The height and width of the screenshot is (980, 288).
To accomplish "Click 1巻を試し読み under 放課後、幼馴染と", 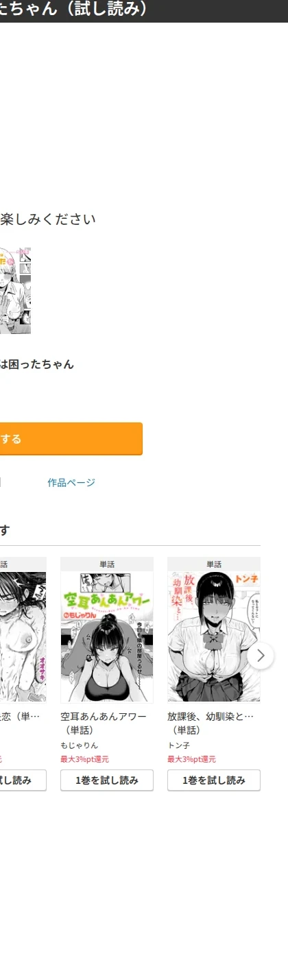I will point(214,780).
